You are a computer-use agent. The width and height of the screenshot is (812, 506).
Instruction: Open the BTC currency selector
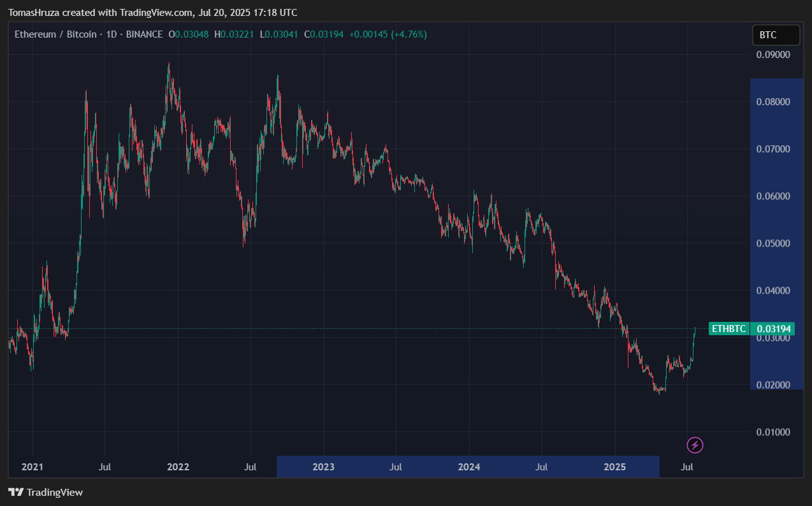(x=776, y=35)
